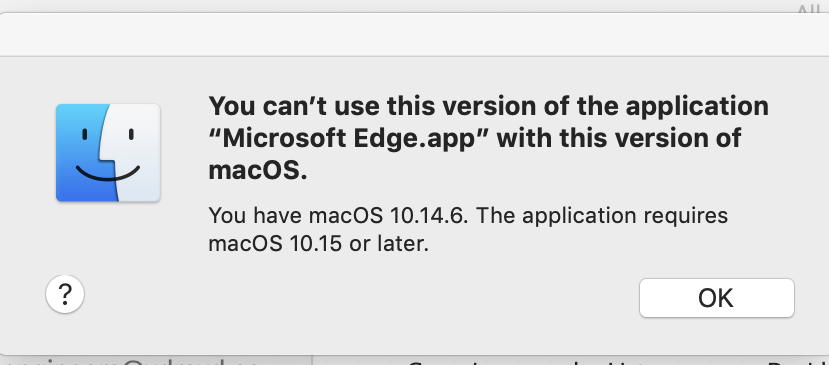Click the "You have macOS 10.14.6" sentence
This screenshot has height=365, width=829.
(338, 215)
